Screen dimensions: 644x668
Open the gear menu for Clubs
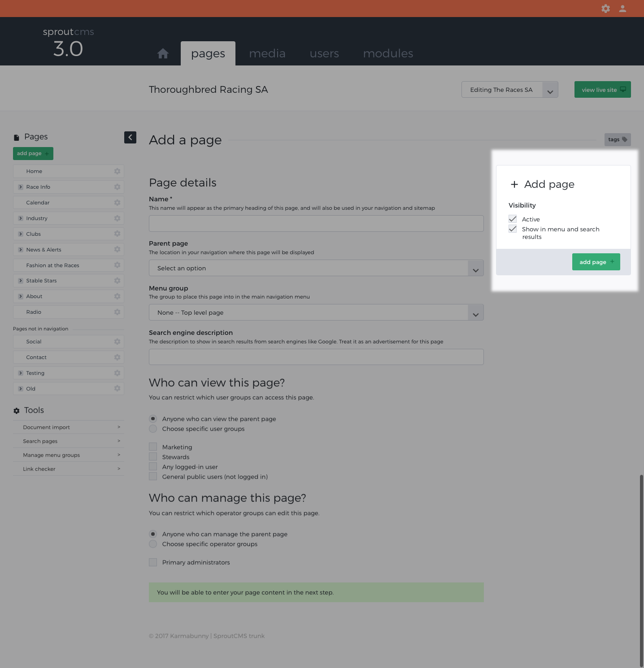117,234
